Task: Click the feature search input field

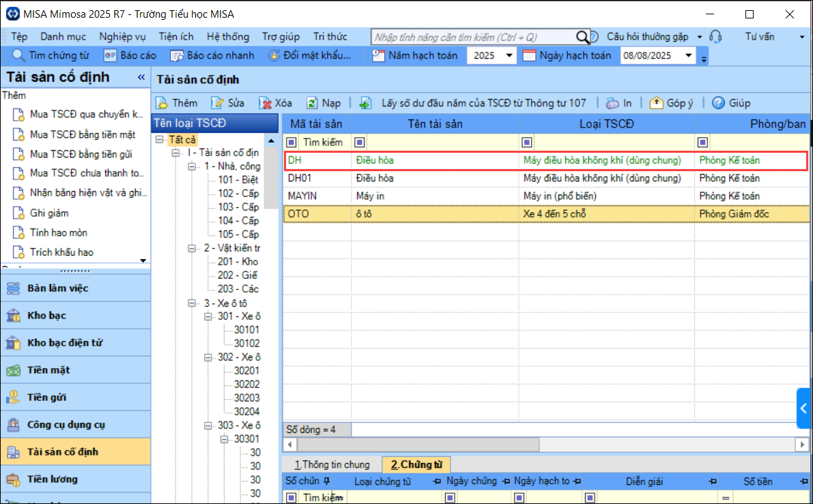Action: tap(474, 37)
